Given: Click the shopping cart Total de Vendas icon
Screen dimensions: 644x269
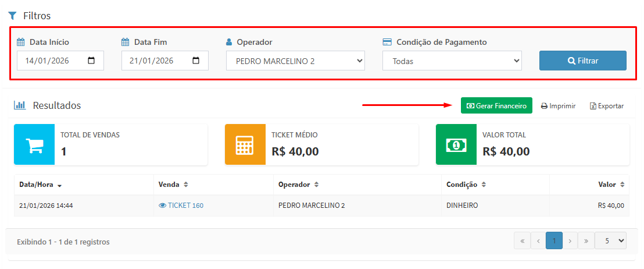Looking at the screenshot, I should [x=34, y=144].
